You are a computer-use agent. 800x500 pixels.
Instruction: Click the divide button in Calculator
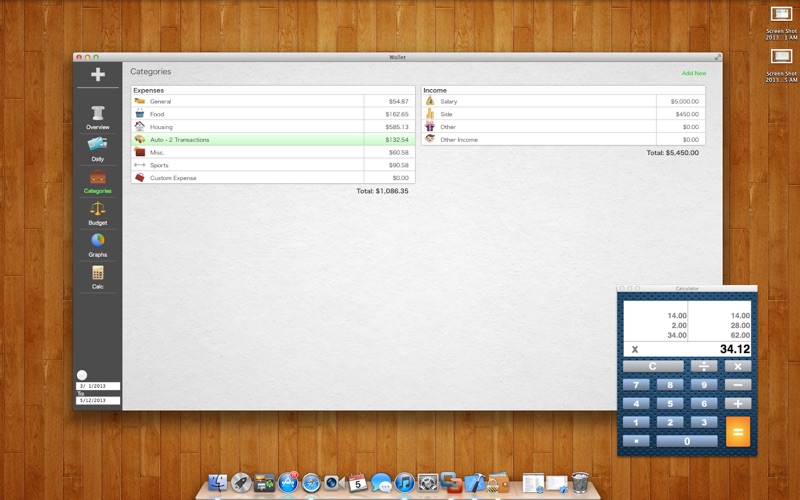tap(704, 366)
